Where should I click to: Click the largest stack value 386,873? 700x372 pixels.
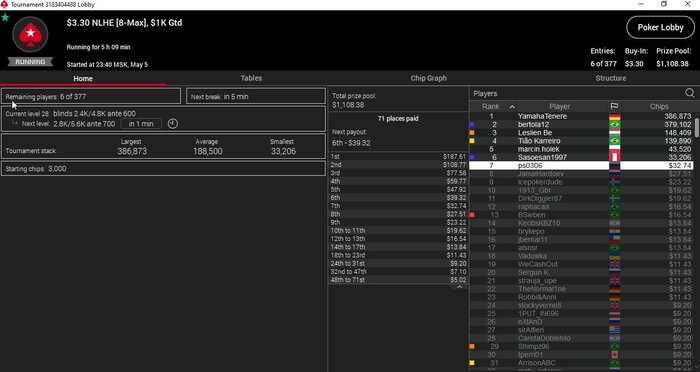tap(132, 151)
